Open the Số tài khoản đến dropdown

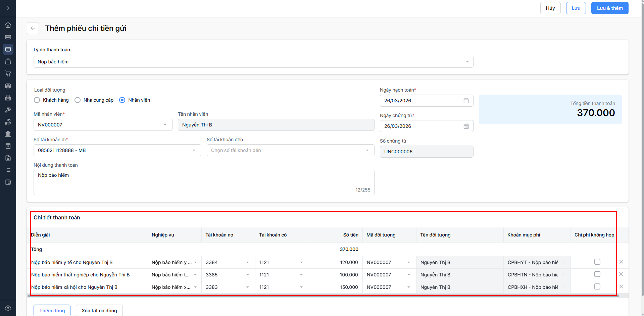[x=290, y=150]
